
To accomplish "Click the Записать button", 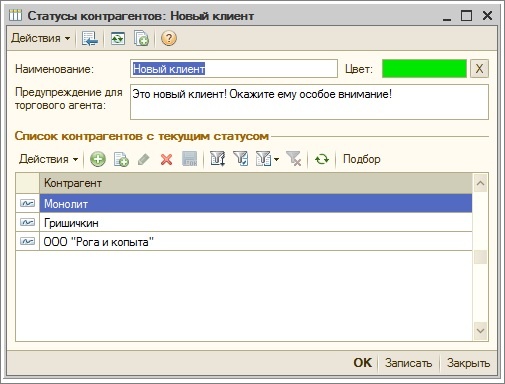I will 408,363.
